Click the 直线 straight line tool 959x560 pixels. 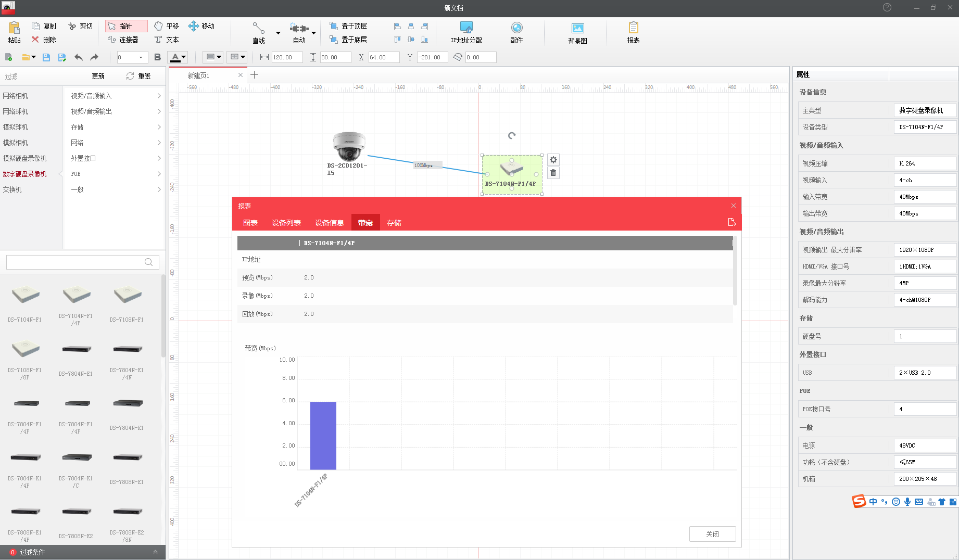(259, 33)
